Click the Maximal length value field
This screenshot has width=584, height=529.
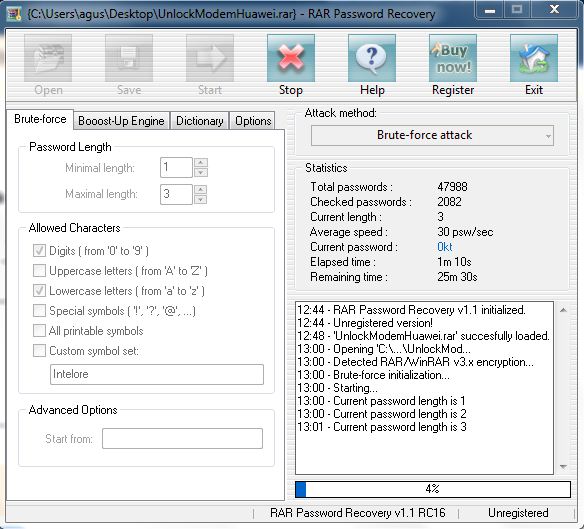(176, 194)
